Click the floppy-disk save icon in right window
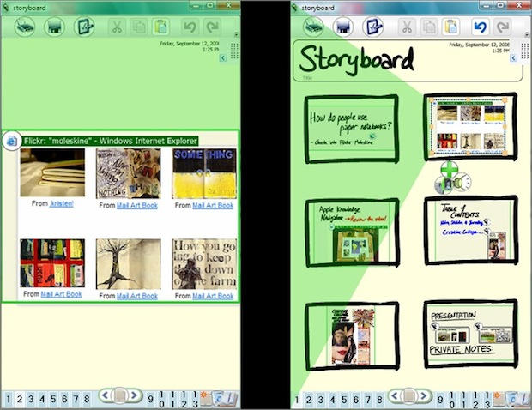The image size is (532, 410). pos(343,27)
